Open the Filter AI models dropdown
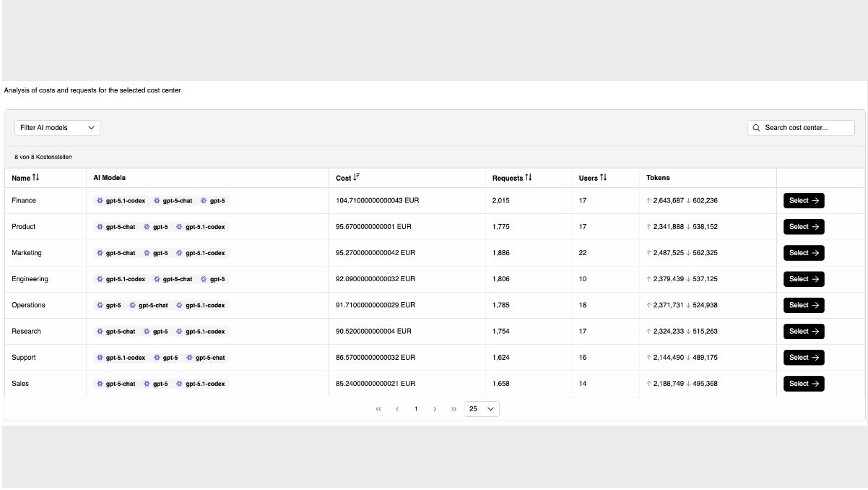The width and height of the screenshot is (868, 490). pos(57,128)
